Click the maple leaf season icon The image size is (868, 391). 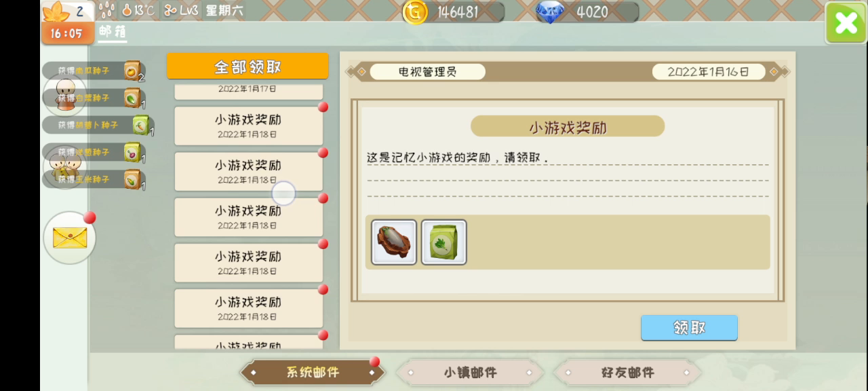pyautogui.click(x=57, y=12)
